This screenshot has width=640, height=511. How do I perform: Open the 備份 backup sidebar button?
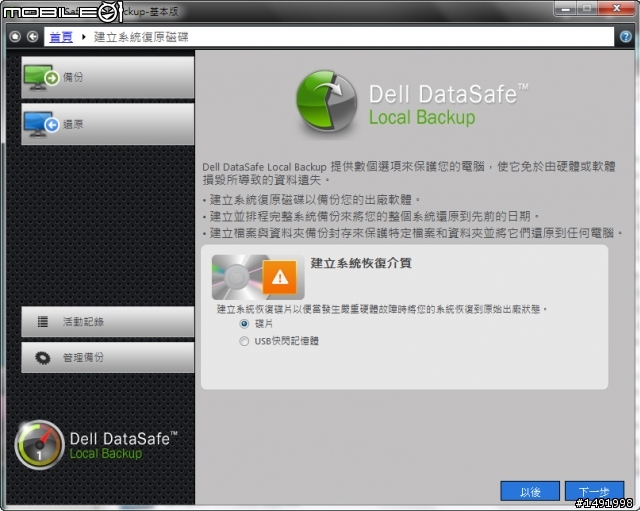tap(108, 77)
